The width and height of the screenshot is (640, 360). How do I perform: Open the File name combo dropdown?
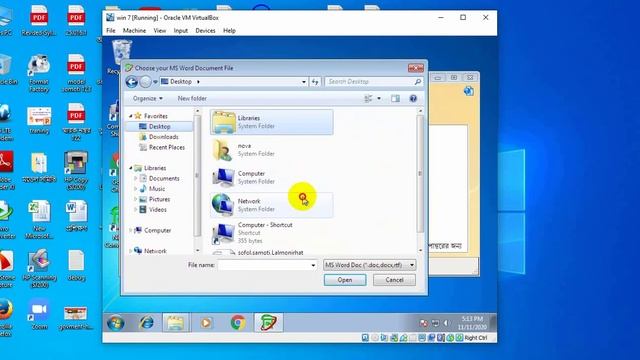(313, 265)
